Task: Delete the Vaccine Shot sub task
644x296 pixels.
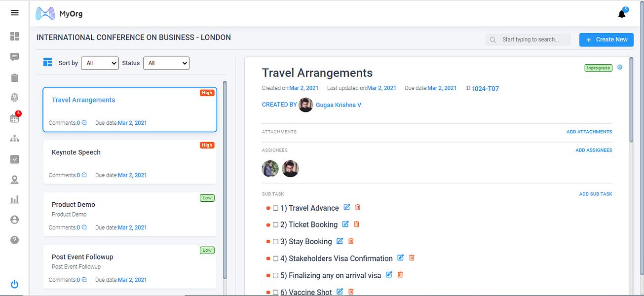Action: (351, 292)
